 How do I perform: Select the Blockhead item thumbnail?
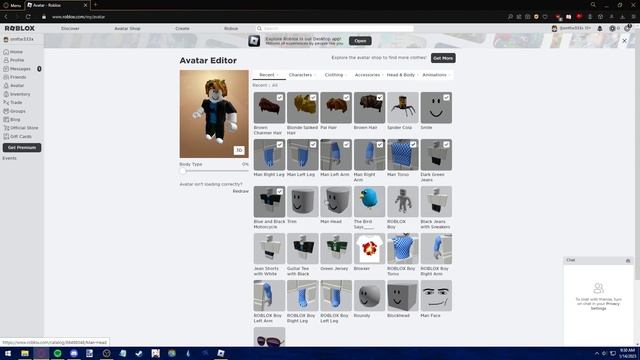pyautogui.click(x=403, y=296)
